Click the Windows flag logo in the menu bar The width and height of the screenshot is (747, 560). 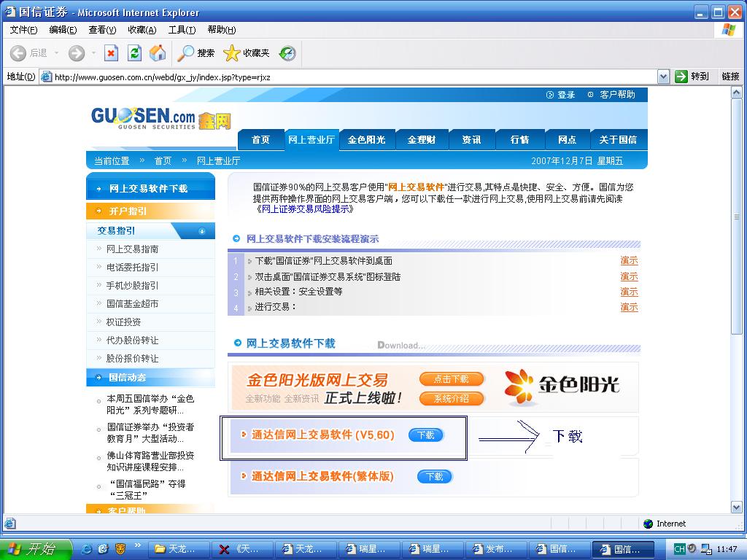729,29
